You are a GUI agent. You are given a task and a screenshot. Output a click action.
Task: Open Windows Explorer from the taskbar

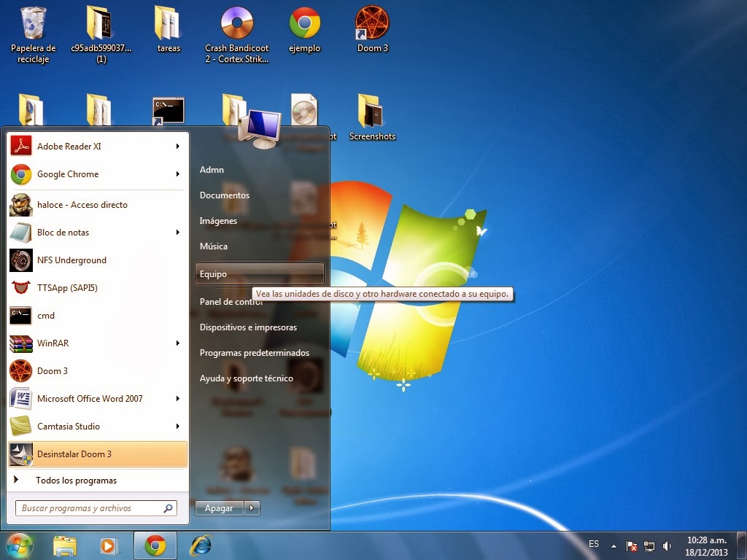[x=65, y=546]
